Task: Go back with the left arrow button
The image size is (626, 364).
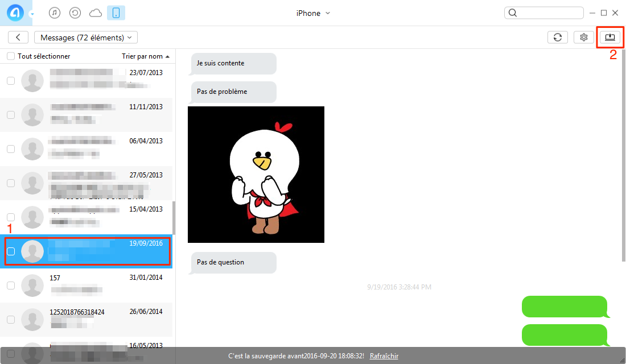Action: [18, 37]
